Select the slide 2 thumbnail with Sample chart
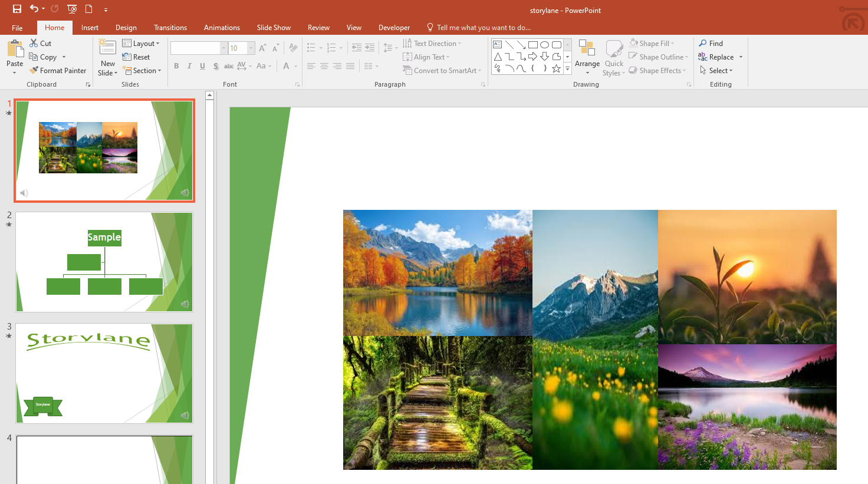Viewport: 868px width, 484px height. 104,262
